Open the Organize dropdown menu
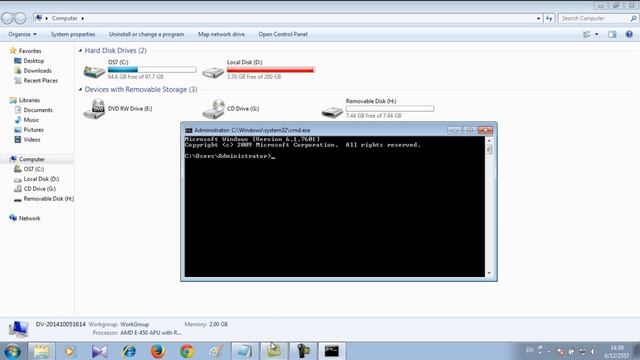 [x=22, y=34]
